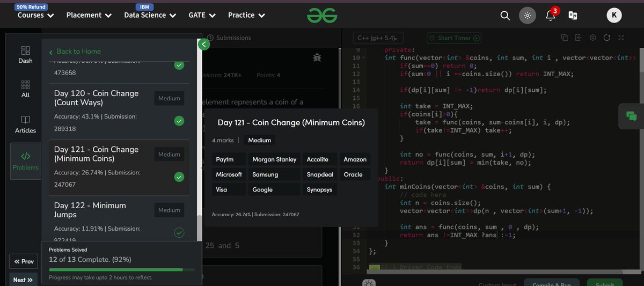
Task: Go to previous with Prev button
Action: tap(24, 261)
